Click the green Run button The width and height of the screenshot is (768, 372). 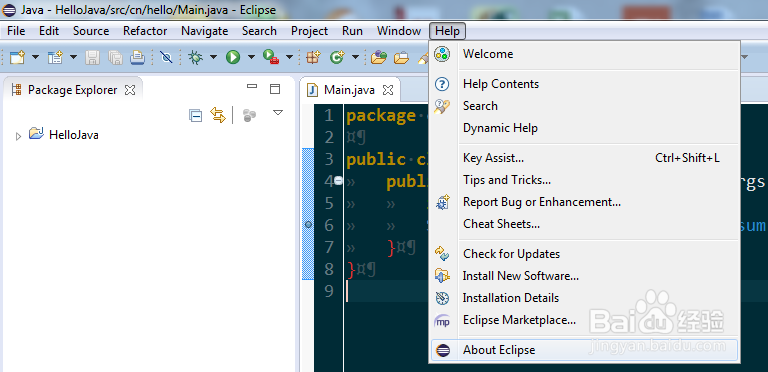click(233, 57)
